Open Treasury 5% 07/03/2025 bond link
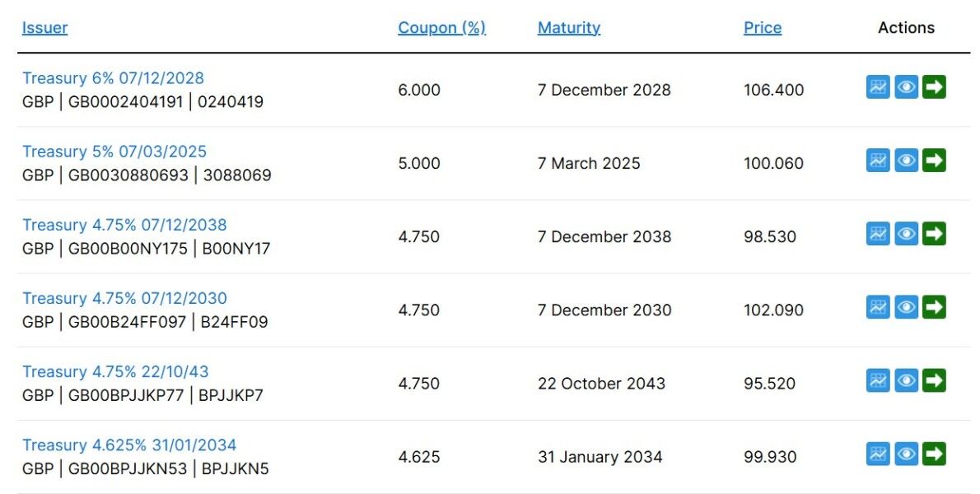Viewport: 980px width, 494px height. click(x=114, y=151)
